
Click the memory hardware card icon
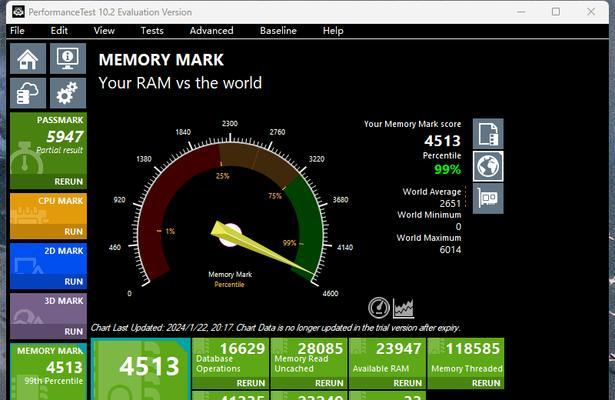(x=488, y=198)
